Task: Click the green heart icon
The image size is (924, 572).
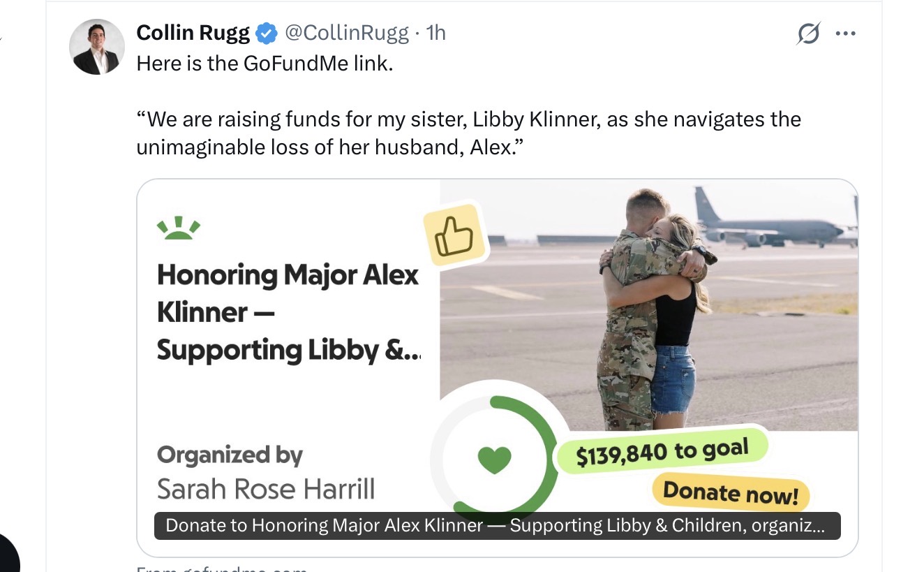Action: [x=494, y=459]
